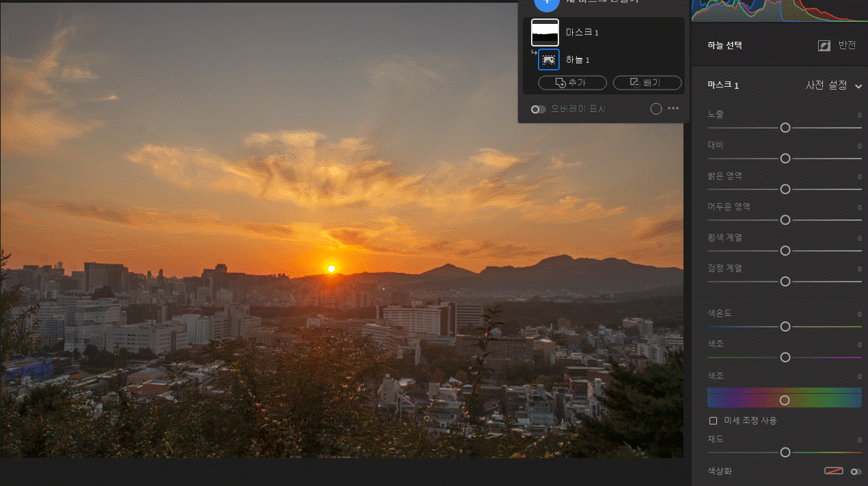
Task: Toggle the 오버레이 표시 switch
Action: click(539, 109)
